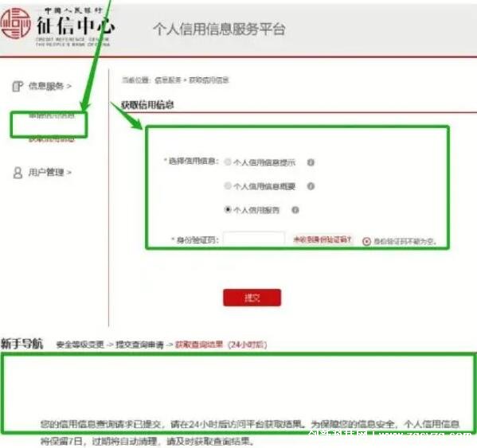477x448 pixels.
Task: Open 获取信用信息 submenu item in sidebar
Action: click(x=52, y=139)
